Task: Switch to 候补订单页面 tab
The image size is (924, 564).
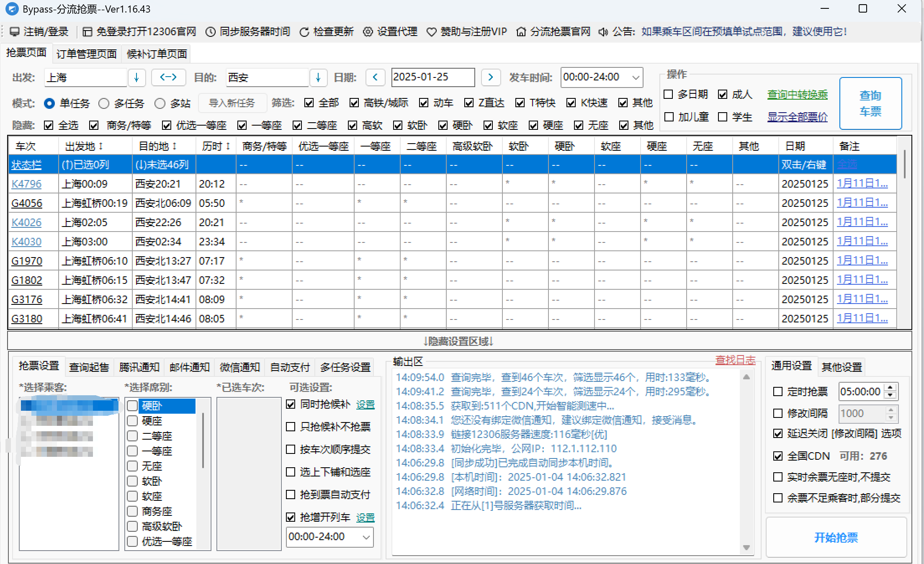Action: 157,54
